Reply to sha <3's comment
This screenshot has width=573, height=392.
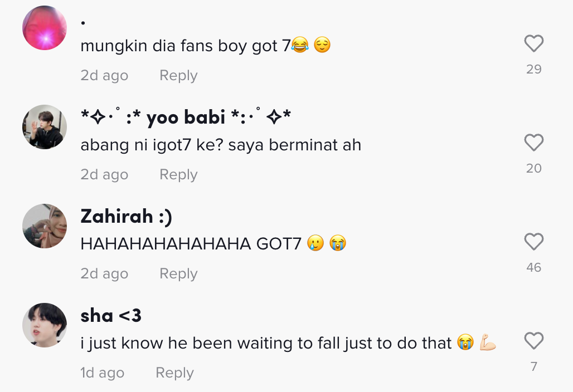tap(174, 373)
